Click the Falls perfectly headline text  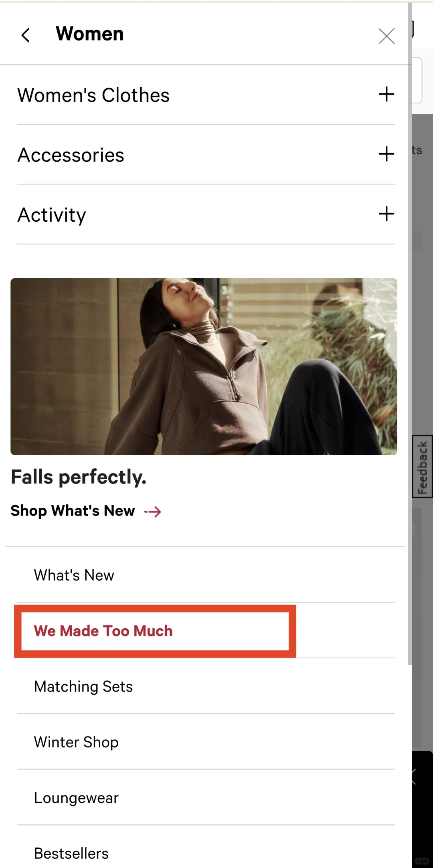[x=79, y=477]
